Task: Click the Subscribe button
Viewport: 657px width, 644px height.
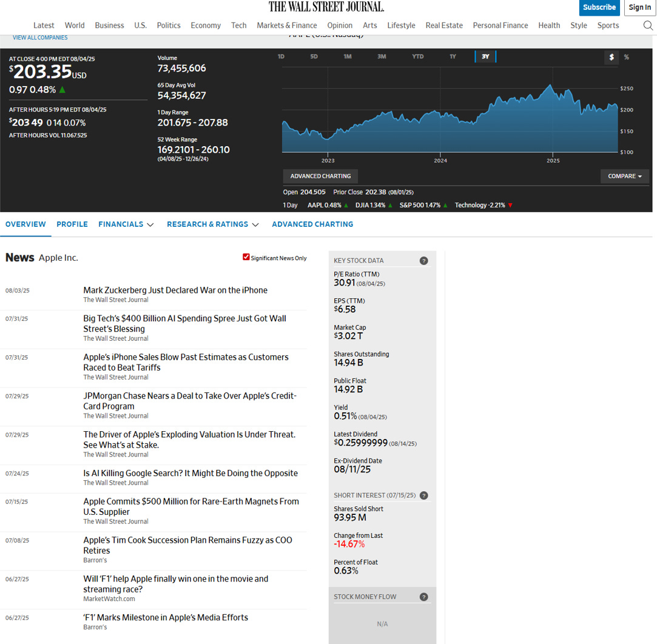Action: pyautogui.click(x=599, y=7)
